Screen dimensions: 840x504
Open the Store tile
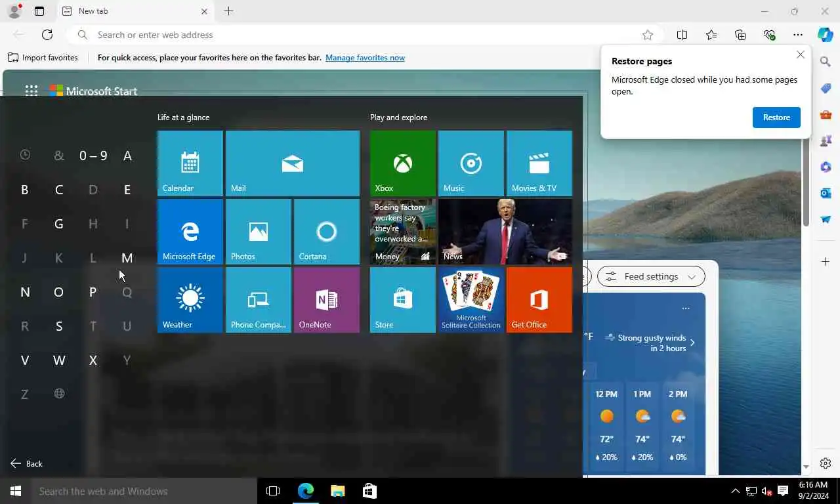point(403,300)
